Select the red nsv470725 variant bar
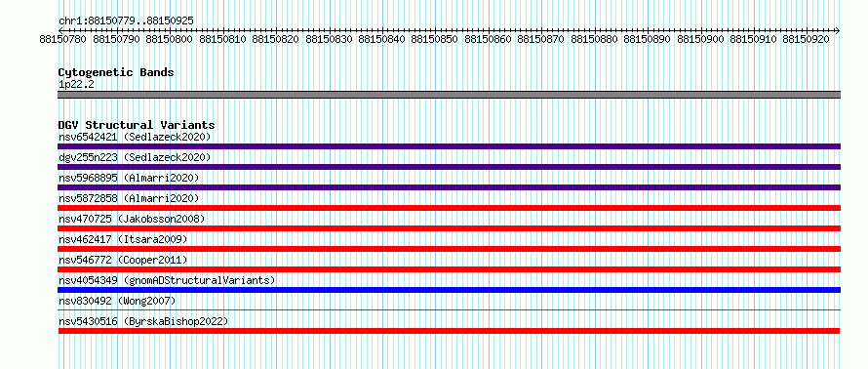This screenshot has height=369, width=868. click(449, 228)
